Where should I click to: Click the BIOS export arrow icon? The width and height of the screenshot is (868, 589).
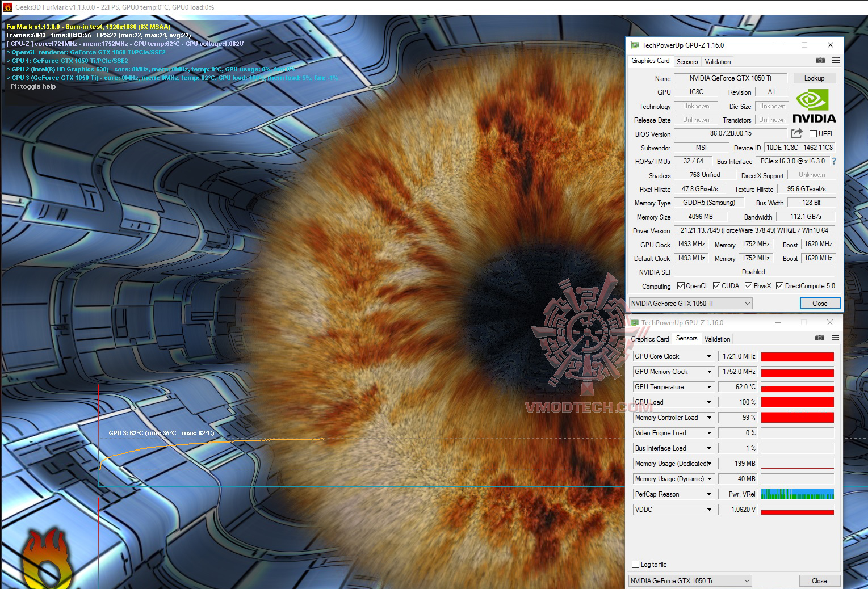coord(796,133)
